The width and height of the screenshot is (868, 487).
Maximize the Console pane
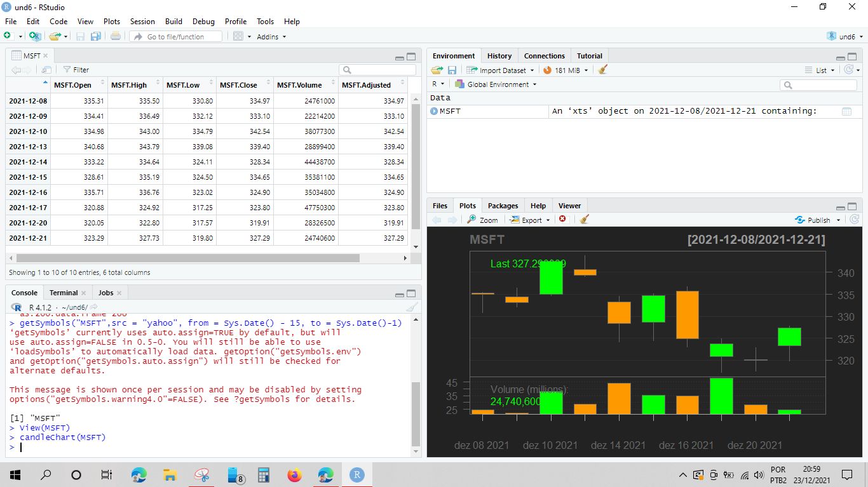coord(411,293)
